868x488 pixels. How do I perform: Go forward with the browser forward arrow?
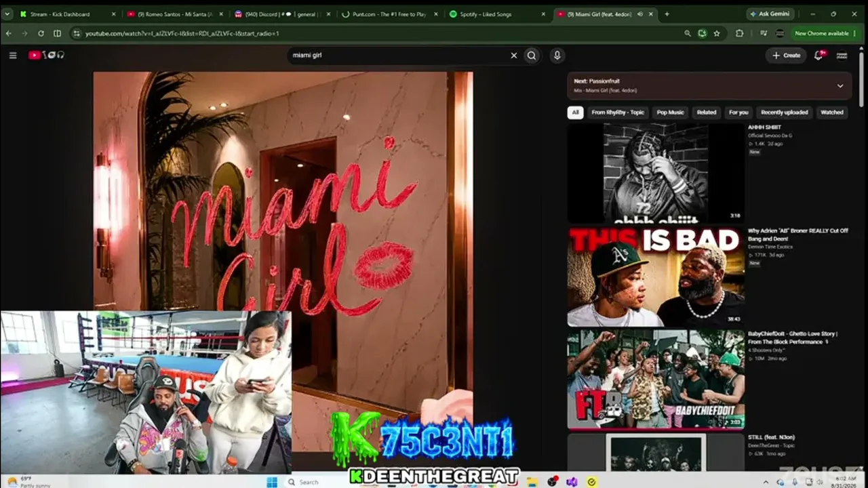(x=24, y=33)
